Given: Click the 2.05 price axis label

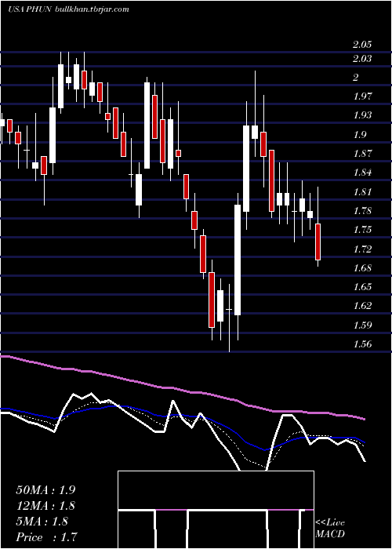Looking at the screenshot, I should pos(362,45).
